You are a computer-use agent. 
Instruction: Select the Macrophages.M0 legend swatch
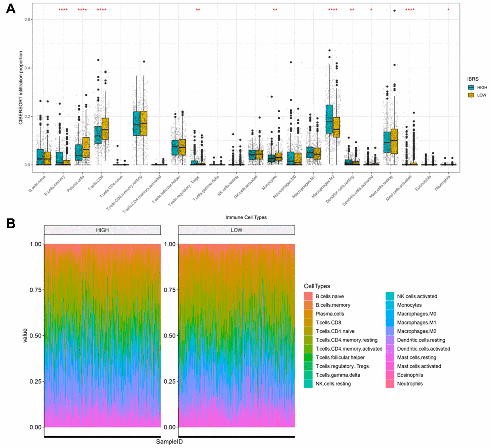point(390,314)
